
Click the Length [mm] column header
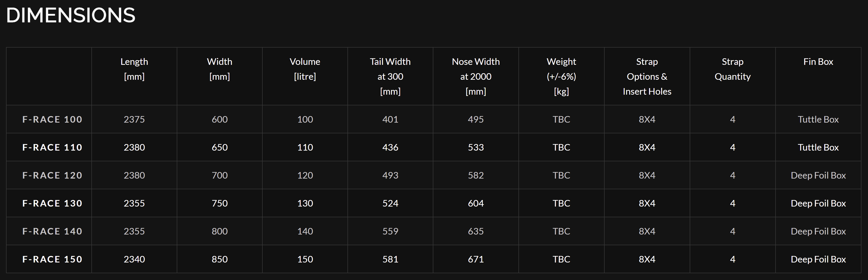click(134, 69)
